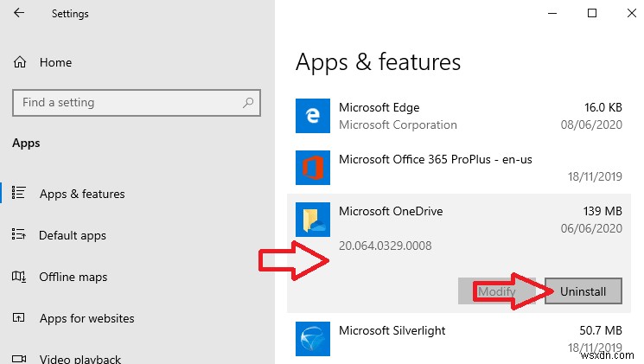Select the Microsoft Silverlight app icon

click(x=313, y=339)
